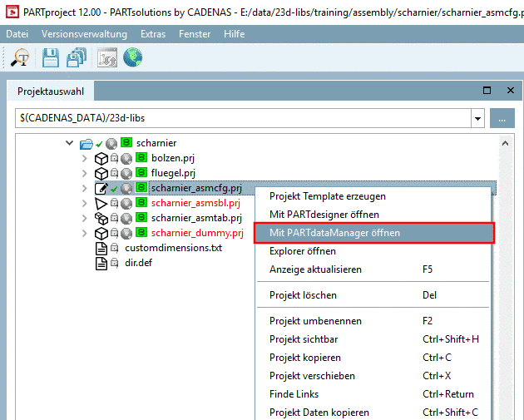This screenshot has width=524, height=420.
Task: Click the edit icon beside scharnier_asmcfg.prj
Action: (101, 189)
